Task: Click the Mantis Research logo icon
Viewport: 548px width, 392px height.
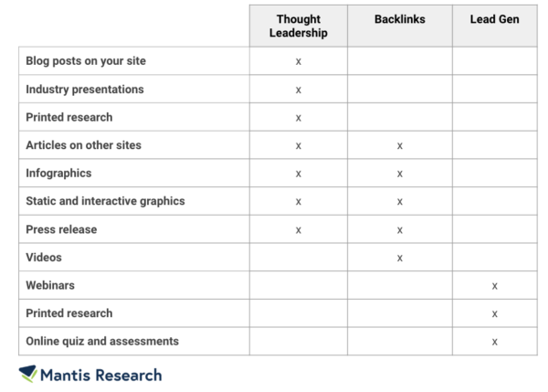Action: click(28, 374)
